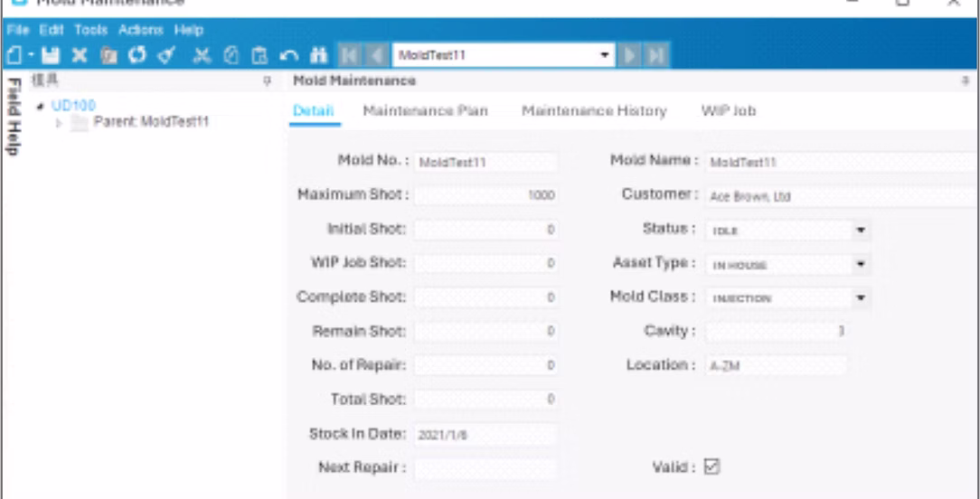980x499 pixels.
Task: Switch to the Maintenance History tab
Action: point(594,111)
